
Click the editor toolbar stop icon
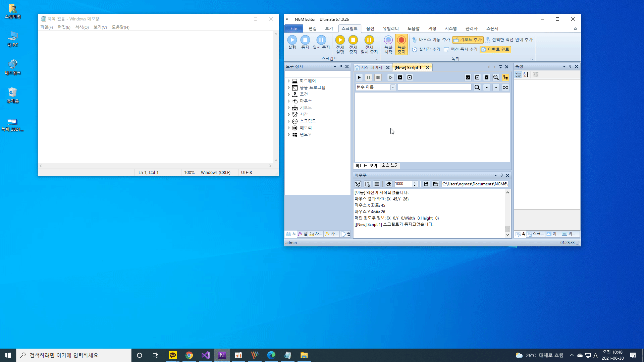[378, 77]
